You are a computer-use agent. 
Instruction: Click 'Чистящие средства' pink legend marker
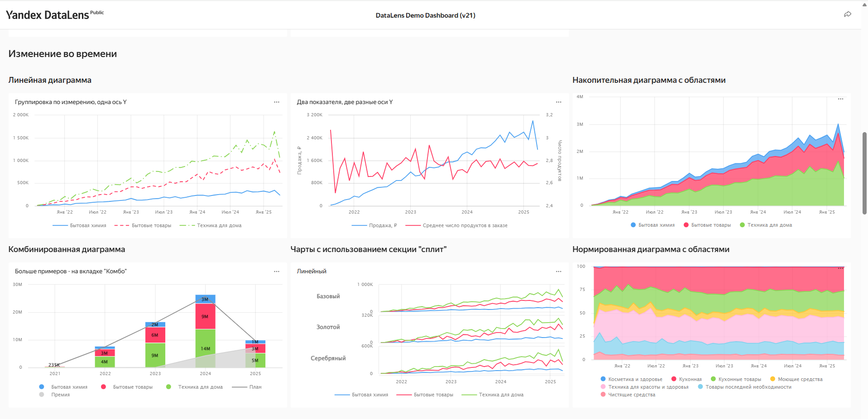(603, 395)
